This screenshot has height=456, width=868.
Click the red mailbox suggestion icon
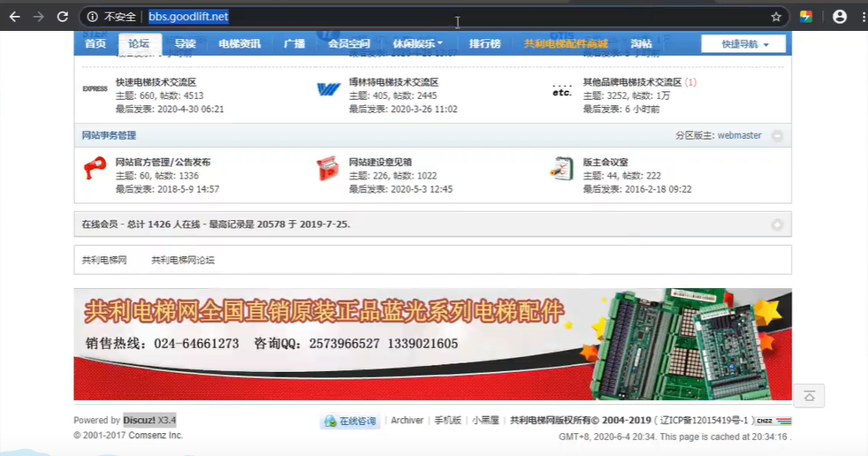[328, 168]
